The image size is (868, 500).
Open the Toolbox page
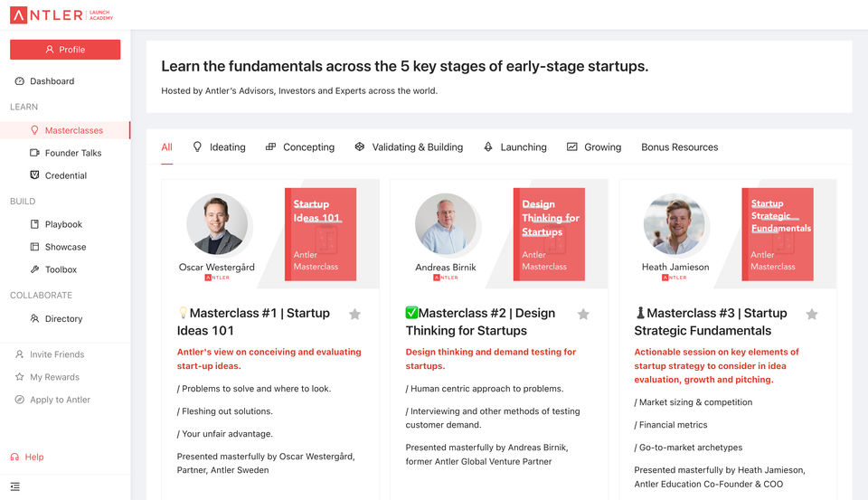point(61,269)
